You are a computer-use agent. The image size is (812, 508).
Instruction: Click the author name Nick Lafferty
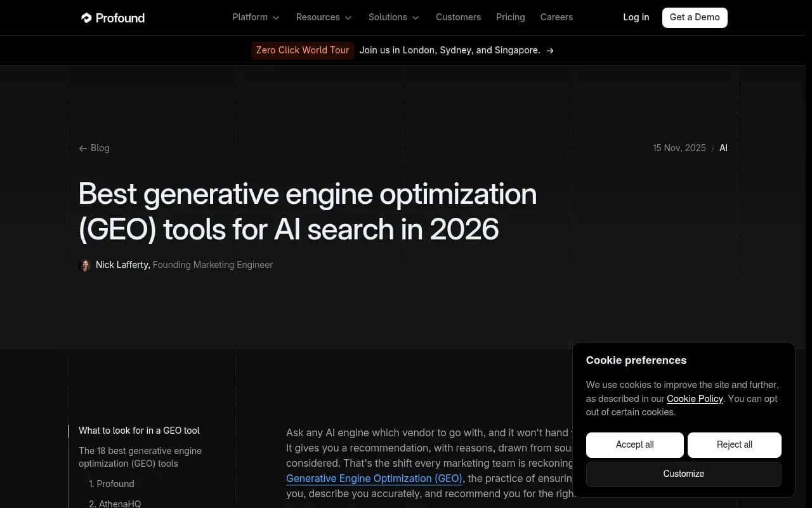122,265
